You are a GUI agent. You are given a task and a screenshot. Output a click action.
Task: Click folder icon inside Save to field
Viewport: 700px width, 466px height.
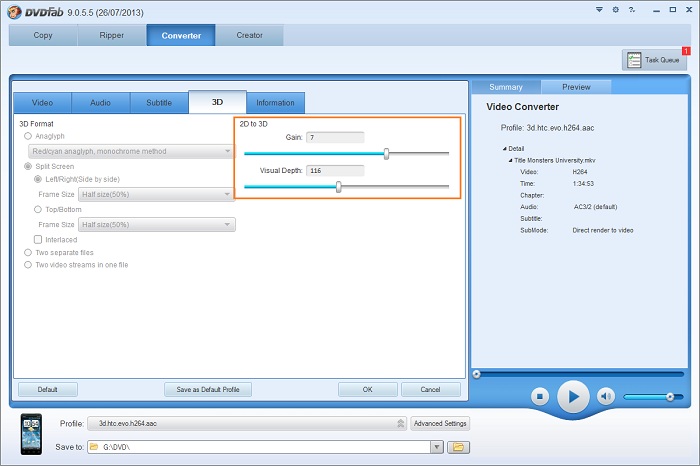[94, 447]
